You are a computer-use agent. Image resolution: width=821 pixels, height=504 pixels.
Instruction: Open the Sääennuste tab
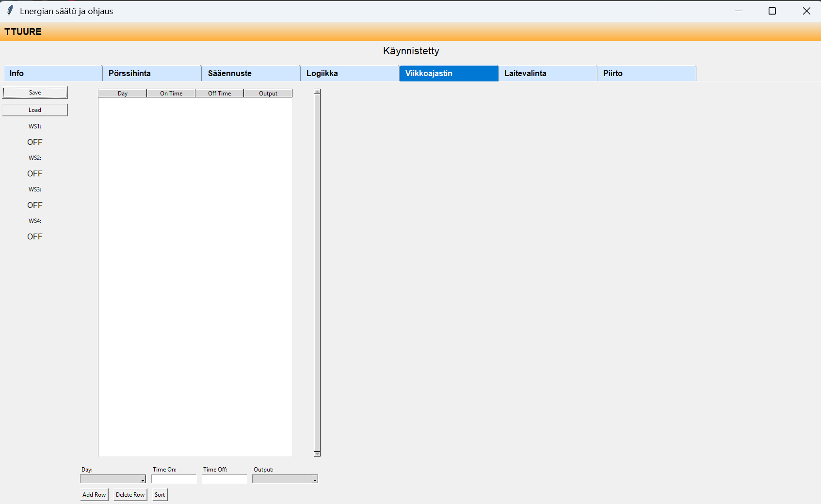point(251,73)
